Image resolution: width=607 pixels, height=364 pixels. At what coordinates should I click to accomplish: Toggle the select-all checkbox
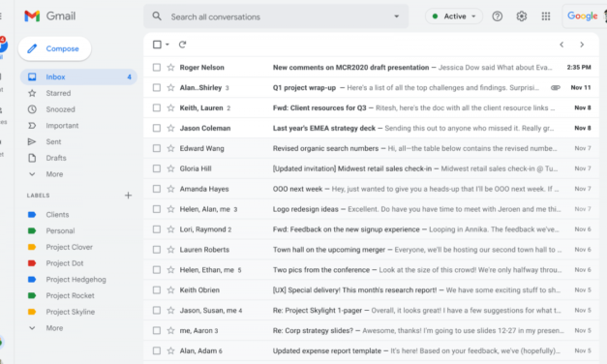coord(157,45)
